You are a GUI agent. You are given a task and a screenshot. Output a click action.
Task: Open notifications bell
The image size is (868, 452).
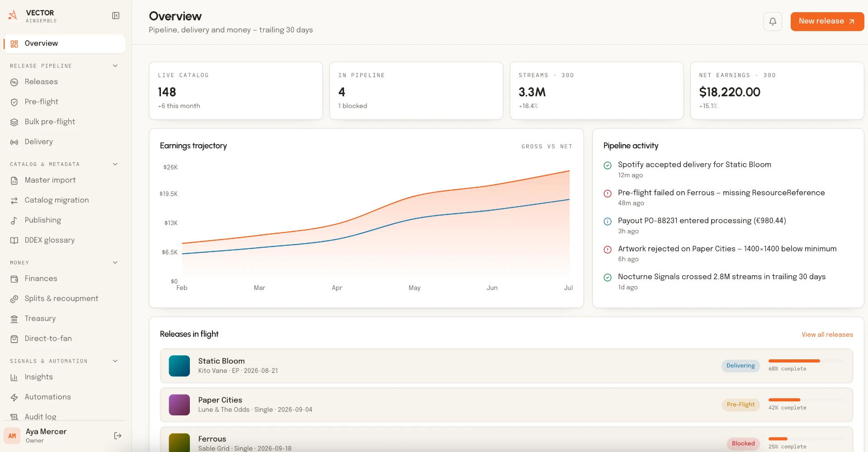click(x=773, y=22)
